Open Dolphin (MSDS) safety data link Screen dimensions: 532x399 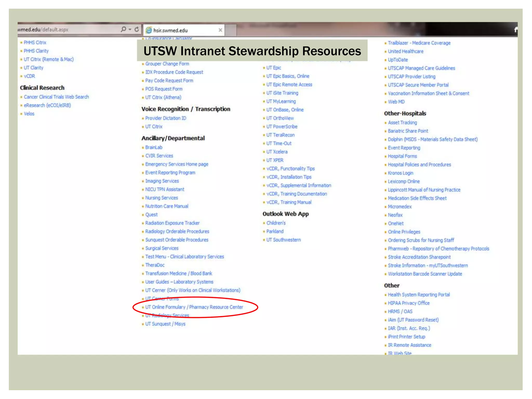click(433, 139)
